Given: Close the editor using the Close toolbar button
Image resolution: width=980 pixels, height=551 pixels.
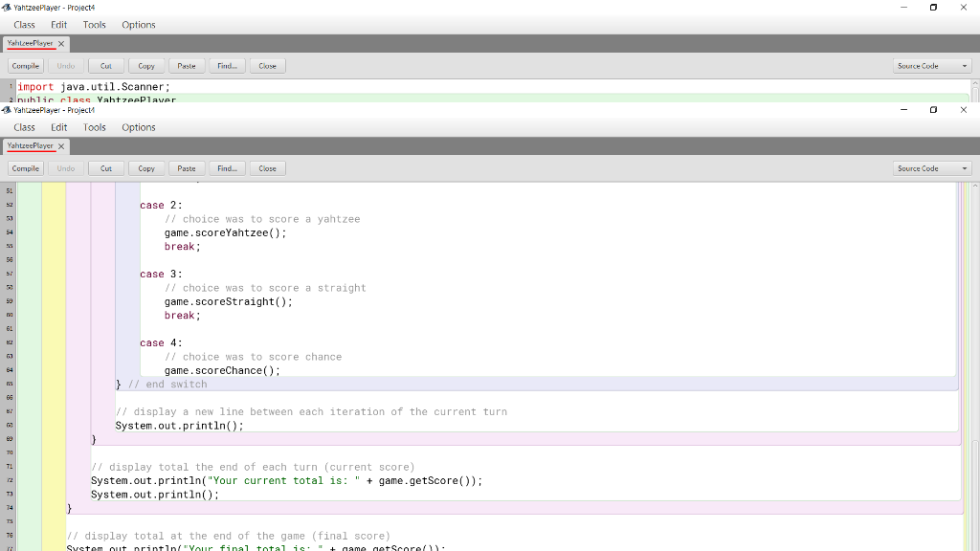Looking at the screenshot, I should point(267,168).
